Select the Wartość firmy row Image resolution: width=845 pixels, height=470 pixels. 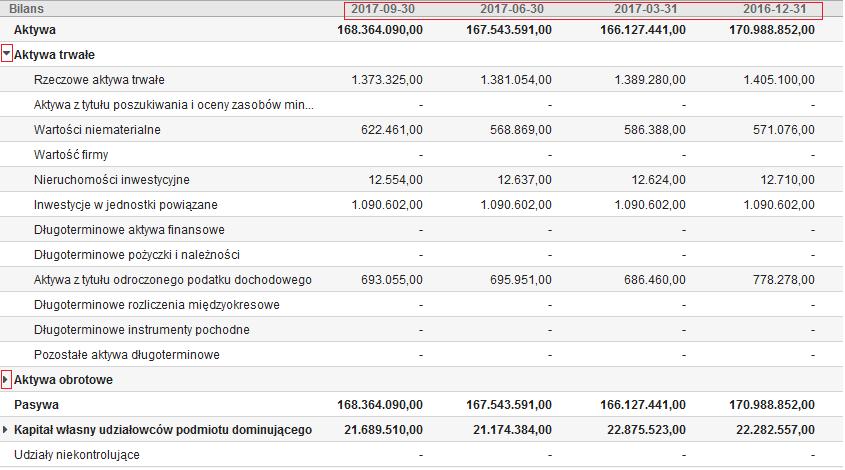click(x=422, y=155)
